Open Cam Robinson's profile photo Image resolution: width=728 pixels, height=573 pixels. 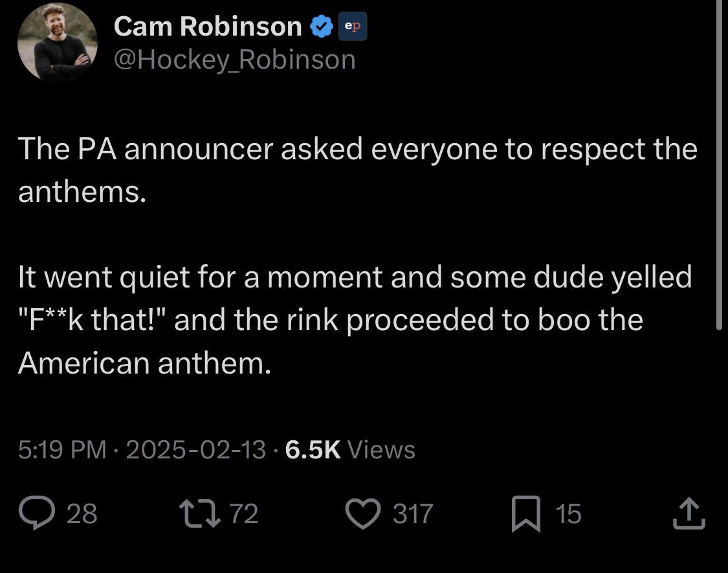click(x=58, y=42)
